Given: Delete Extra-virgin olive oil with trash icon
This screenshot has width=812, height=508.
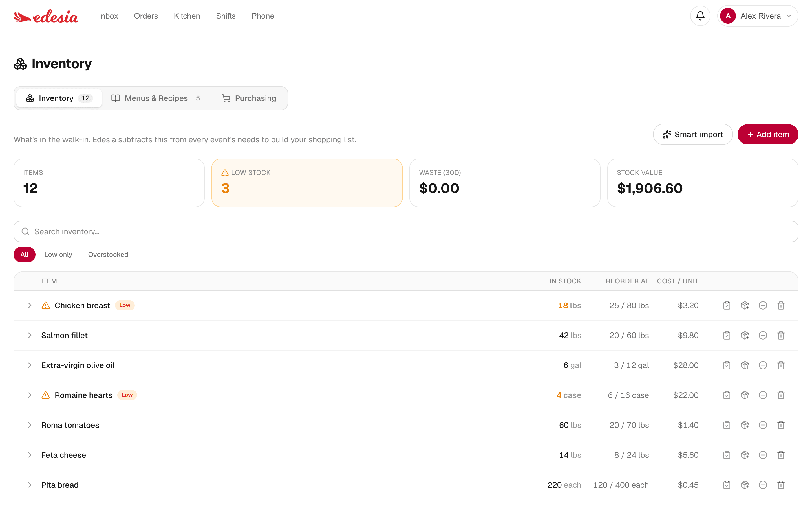Looking at the screenshot, I should (x=781, y=365).
